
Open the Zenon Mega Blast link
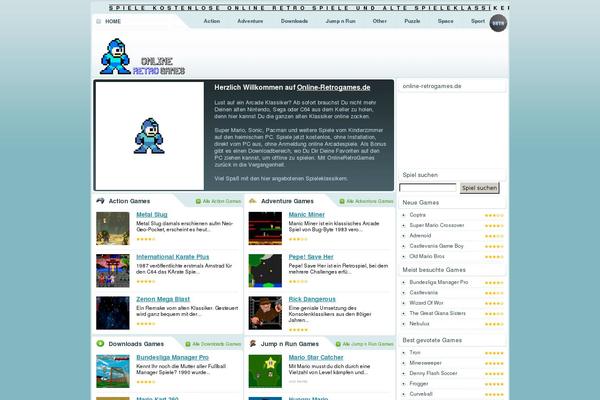[x=163, y=299]
